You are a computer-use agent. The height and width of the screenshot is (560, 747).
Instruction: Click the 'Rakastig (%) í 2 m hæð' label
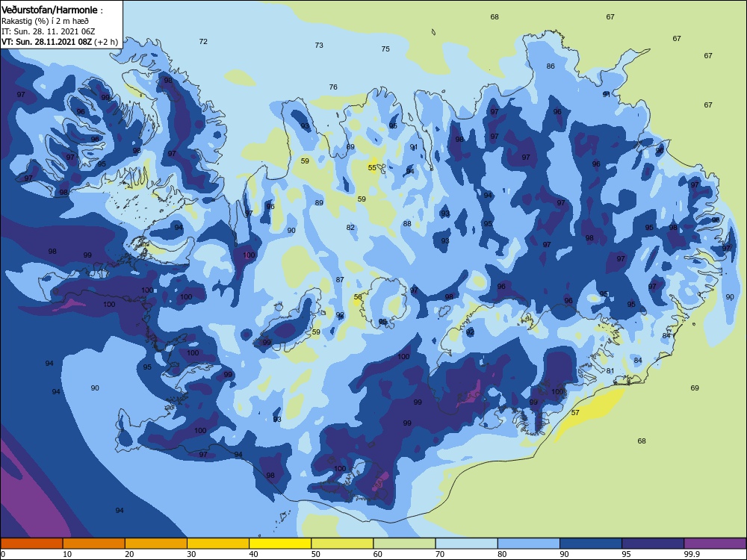pyautogui.click(x=45, y=21)
